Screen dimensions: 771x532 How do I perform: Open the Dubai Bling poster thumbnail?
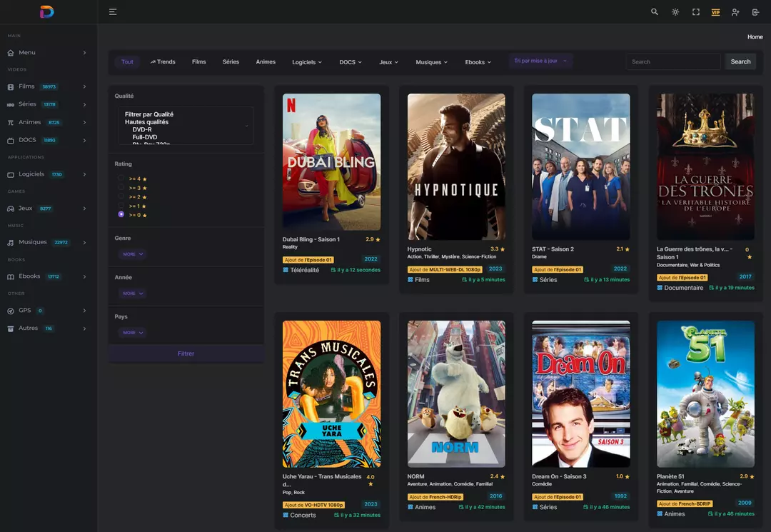331,162
